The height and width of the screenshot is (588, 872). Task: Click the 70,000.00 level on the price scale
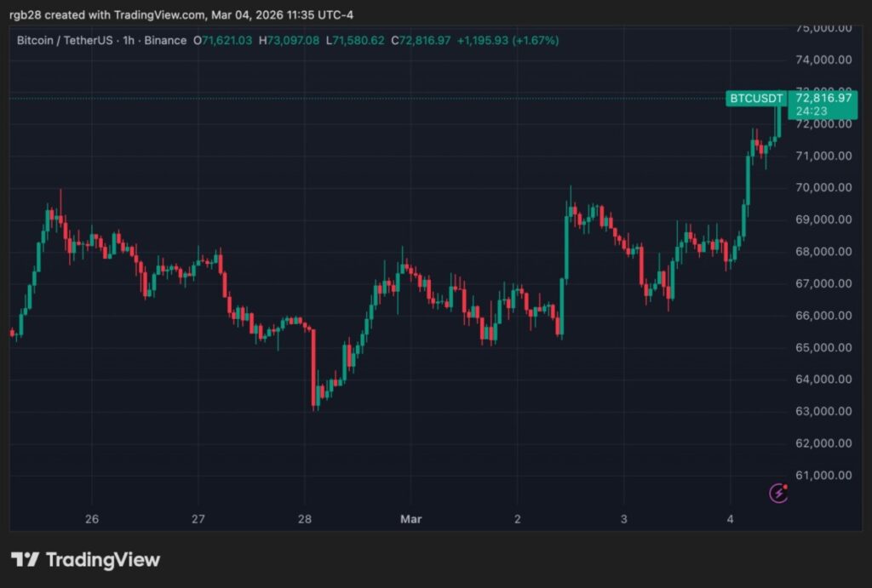point(822,187)
